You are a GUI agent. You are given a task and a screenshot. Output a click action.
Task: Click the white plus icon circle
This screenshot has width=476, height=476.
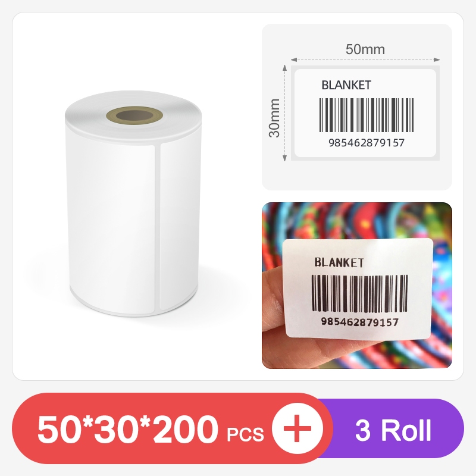click(x=297, y=428)
